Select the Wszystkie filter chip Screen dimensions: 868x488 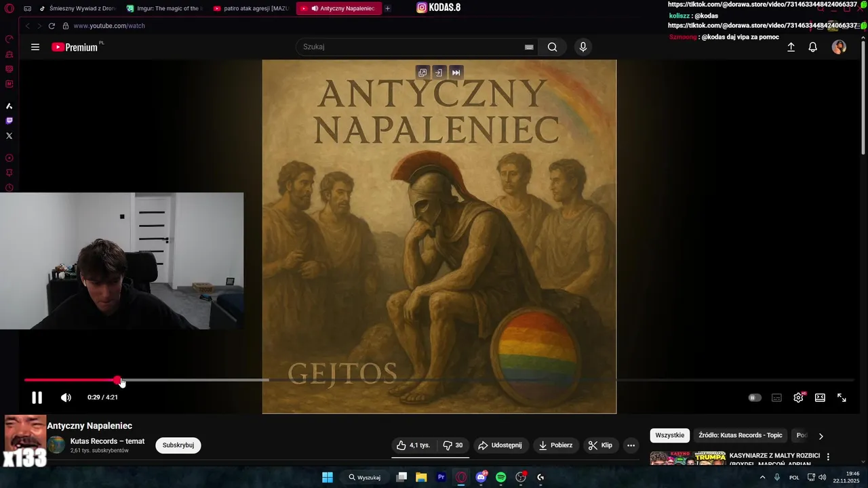(669, 435)
